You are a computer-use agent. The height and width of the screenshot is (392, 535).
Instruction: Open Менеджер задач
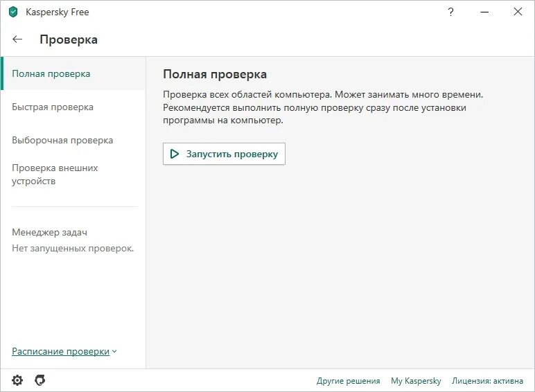click(x=49, y=233)
